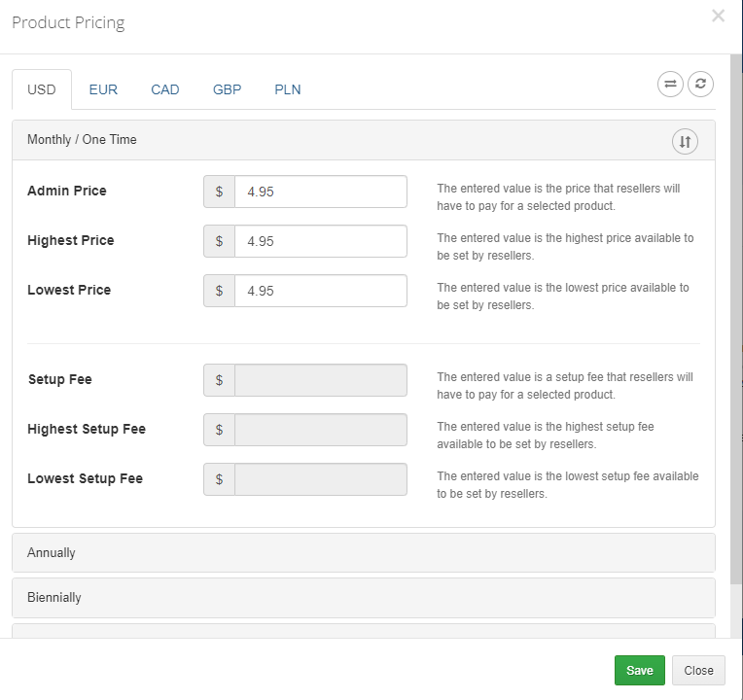
Task: Click the Lowest Setup Fee description text
Action: tap(568, 485)
